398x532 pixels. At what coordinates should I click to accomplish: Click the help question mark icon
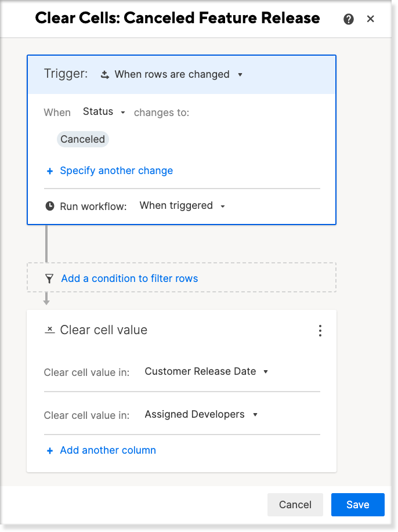click(349, 19)
